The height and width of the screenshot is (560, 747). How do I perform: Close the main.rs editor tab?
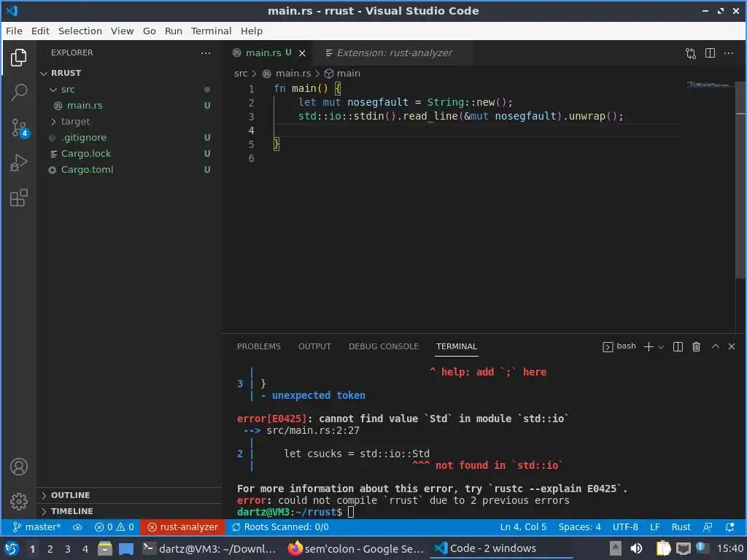302,53
